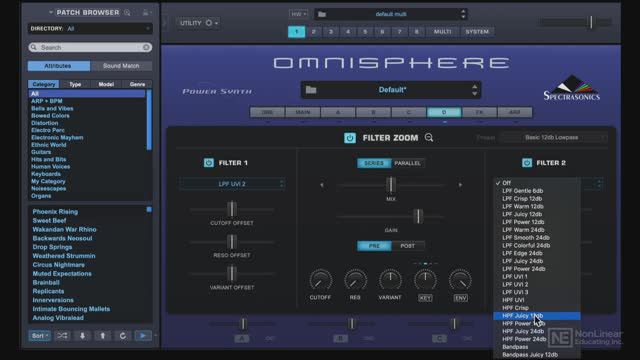Click the refresh icon in browser footer

(122, 336)
